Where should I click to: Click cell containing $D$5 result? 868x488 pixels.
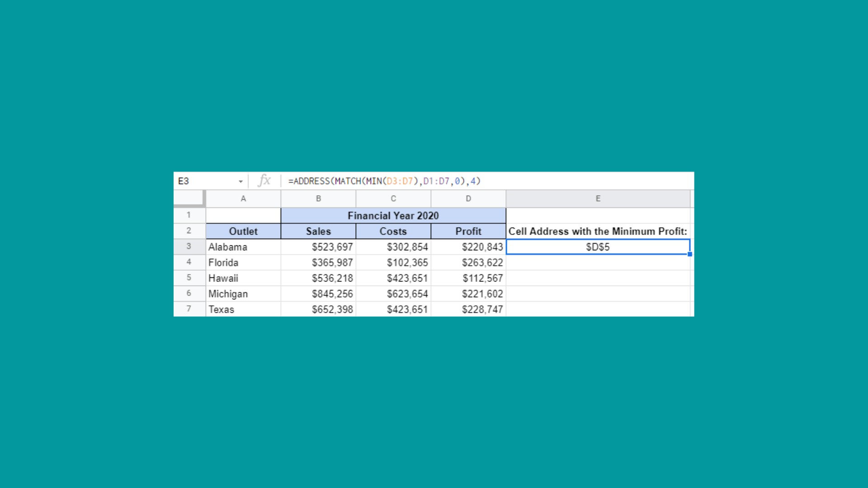coord(598,247)
